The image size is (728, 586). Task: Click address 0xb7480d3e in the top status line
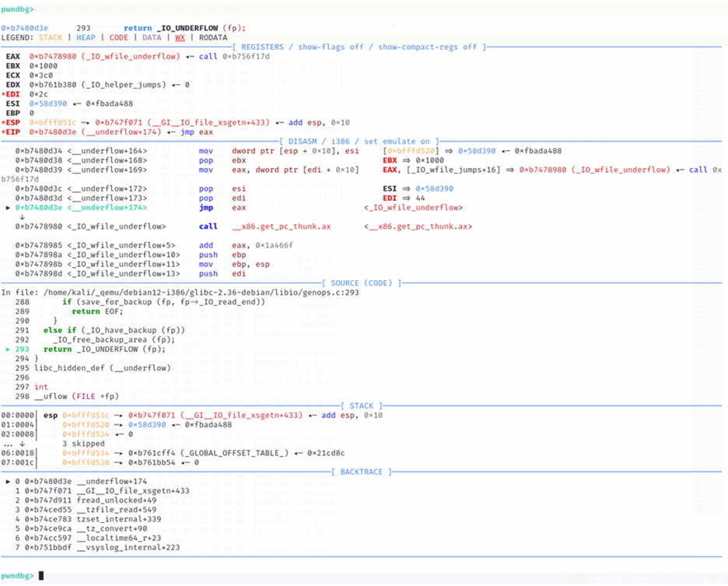[x=25, y=28]
